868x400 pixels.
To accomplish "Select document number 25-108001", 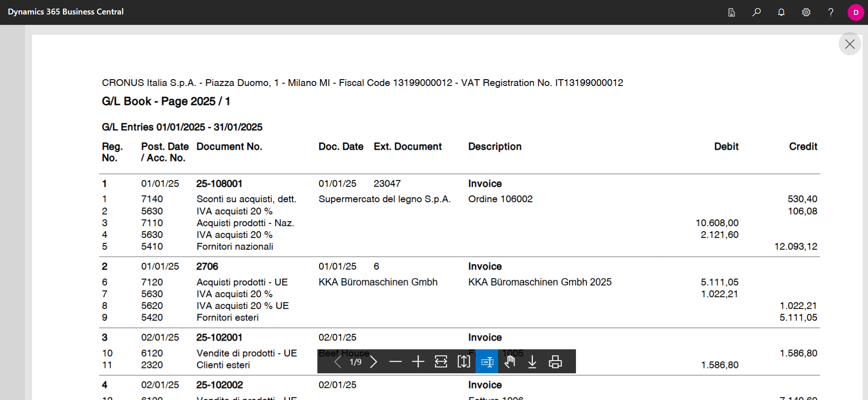I will [x=219, y=184].
